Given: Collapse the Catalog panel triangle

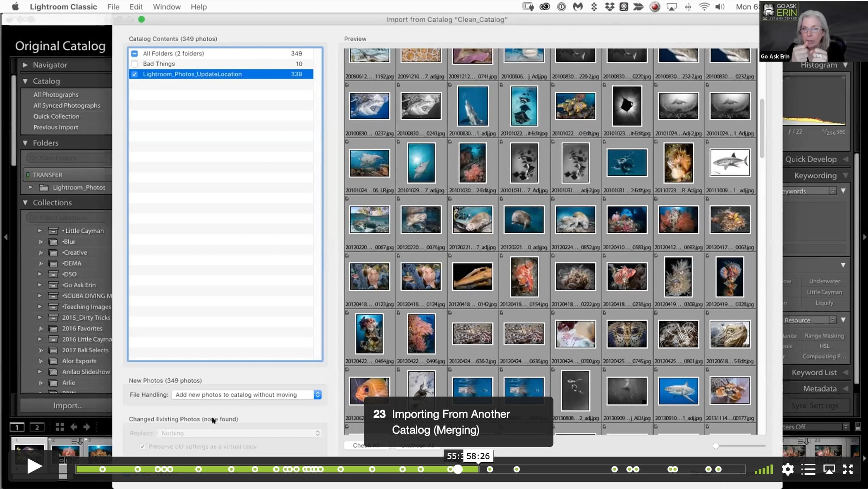Looking at the screenshot, I should 25,81.
